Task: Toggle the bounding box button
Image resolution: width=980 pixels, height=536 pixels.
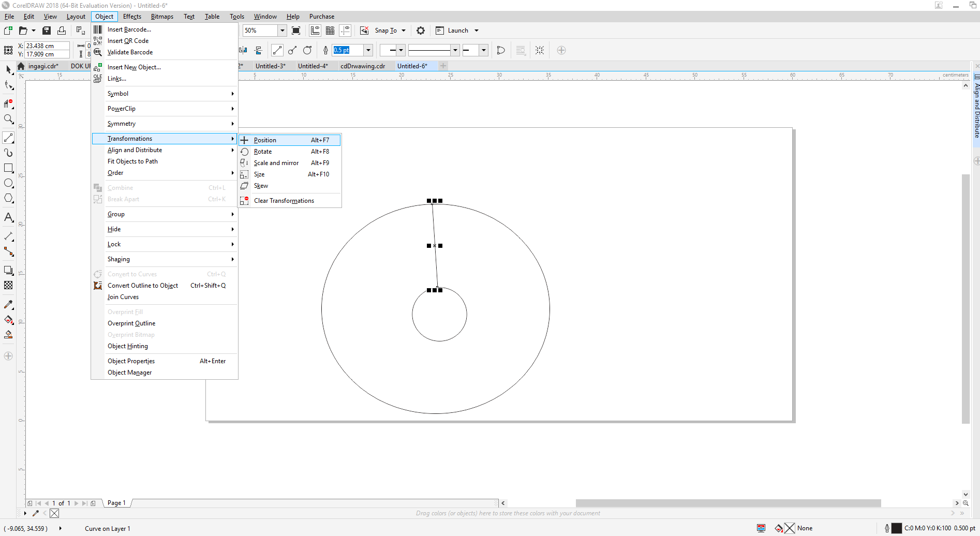Action: click(x=540, y=50)
